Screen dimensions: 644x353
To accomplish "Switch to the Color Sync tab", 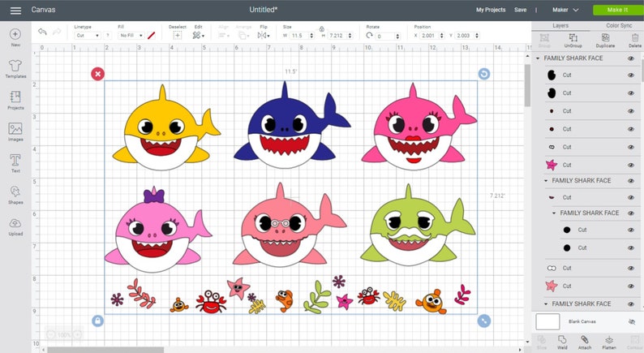I will coord(619,25).
